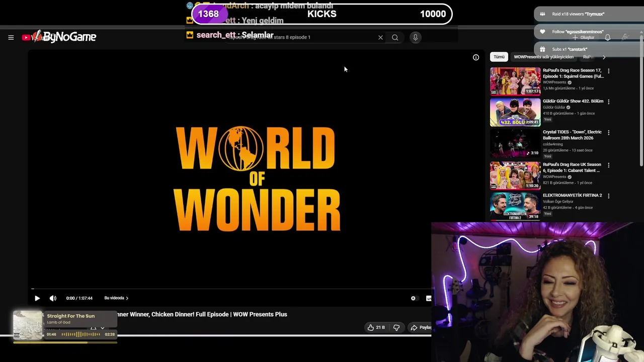Play the World of Wonder video
644x362 pixels.
click(37, 298)
